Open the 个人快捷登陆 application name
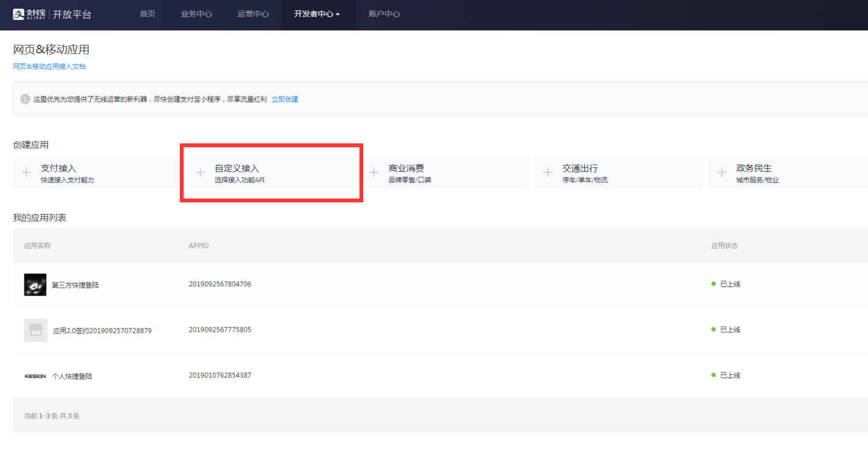The width and height of the screenshot is (868, 461). 72,376
